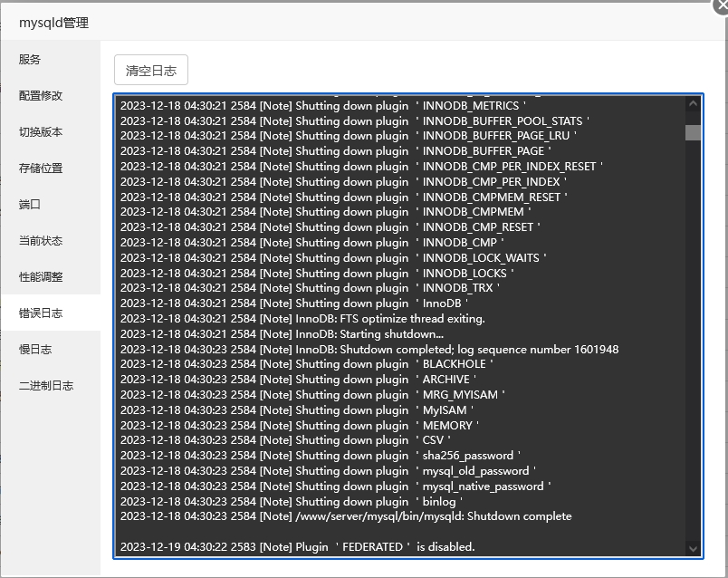Click the 'binlog' plugin log line

coord(292,502)
